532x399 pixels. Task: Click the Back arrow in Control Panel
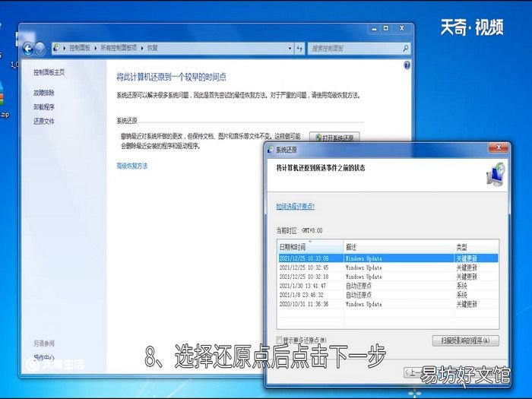[x=28, y=49]
